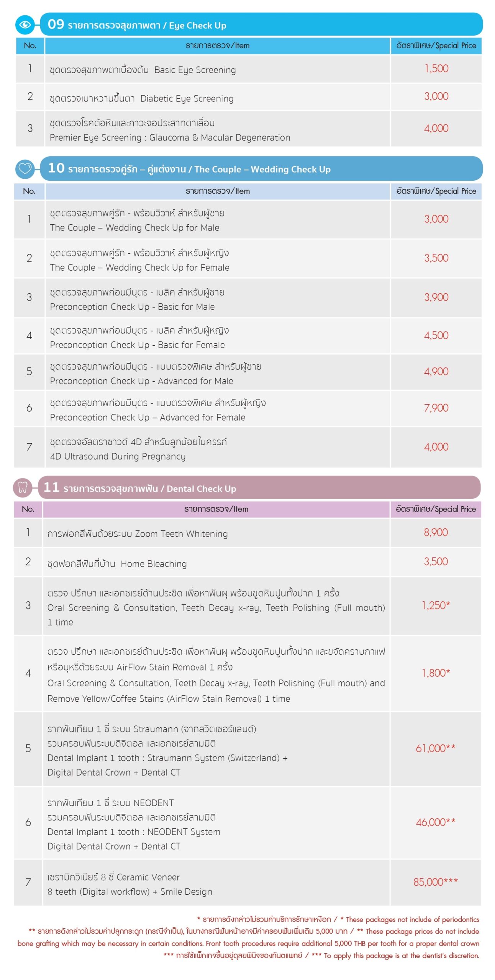Viewport: 495px width, 980px height.
Task: Click the Home Bleaching row
Action: 117,563
